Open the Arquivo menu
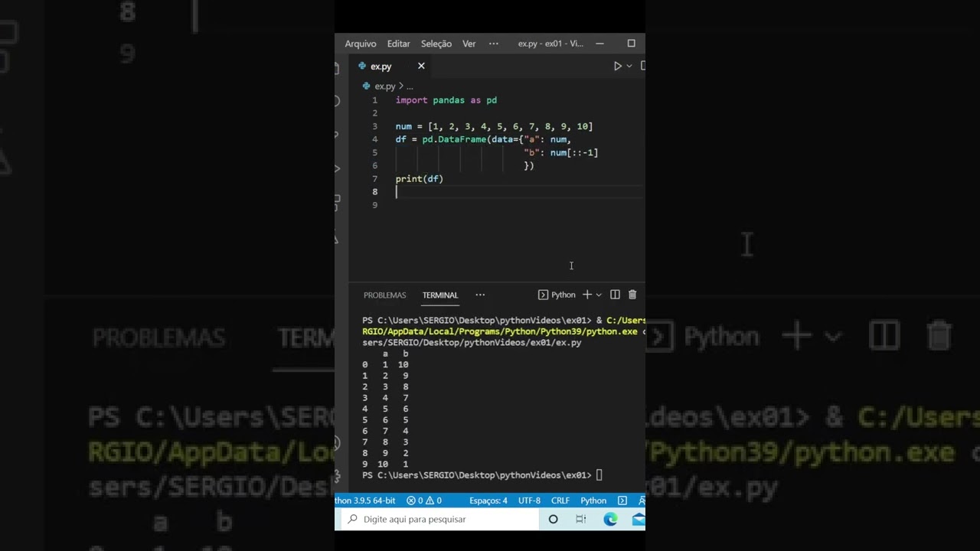The height and width of the screenshot is (551, 980). click(361, 44)
